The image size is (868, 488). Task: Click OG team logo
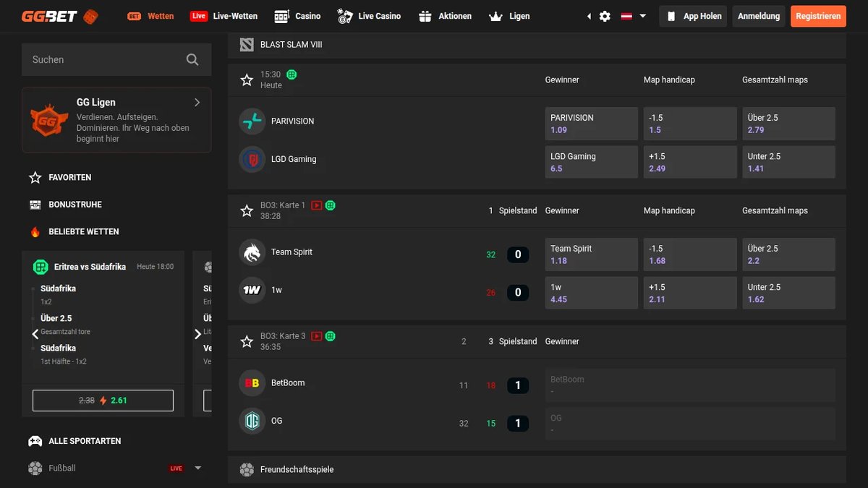tap(252, 421)
